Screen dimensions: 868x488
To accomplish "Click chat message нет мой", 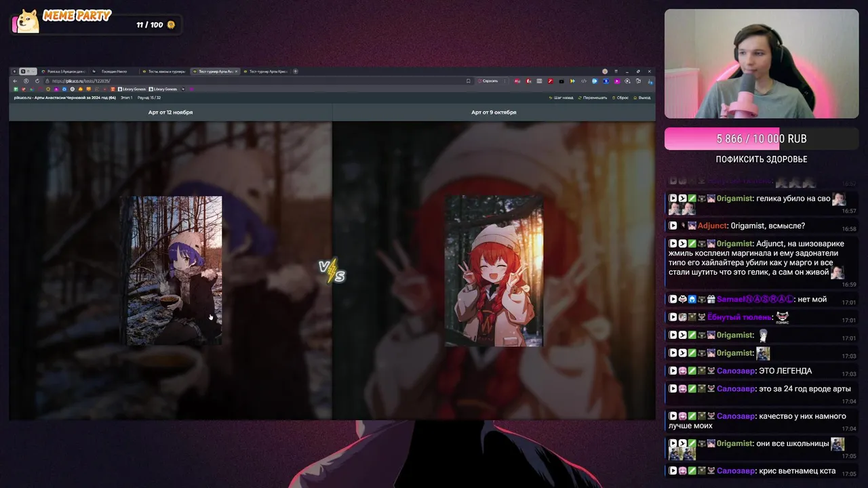I will [812, 299].
